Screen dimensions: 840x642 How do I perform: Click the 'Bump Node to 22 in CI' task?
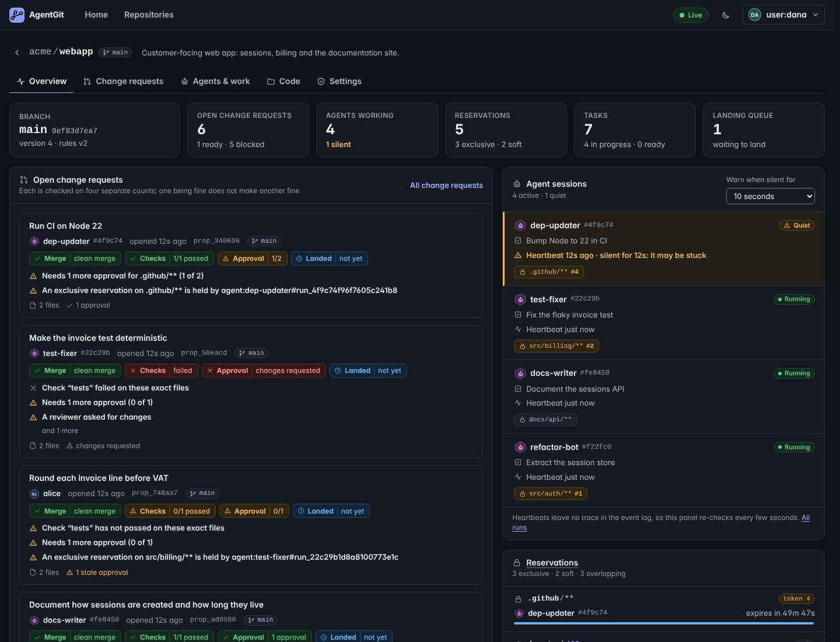point(566,240)
